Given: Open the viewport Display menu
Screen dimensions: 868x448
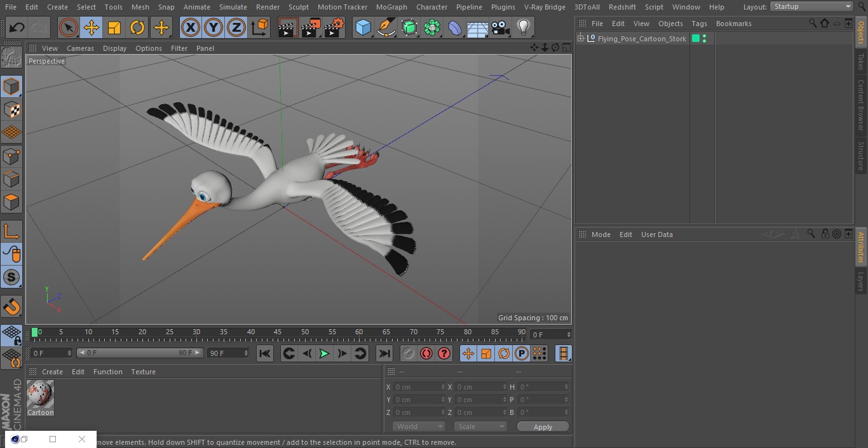Looking at the screenshot, I should [x=114, y=48].
